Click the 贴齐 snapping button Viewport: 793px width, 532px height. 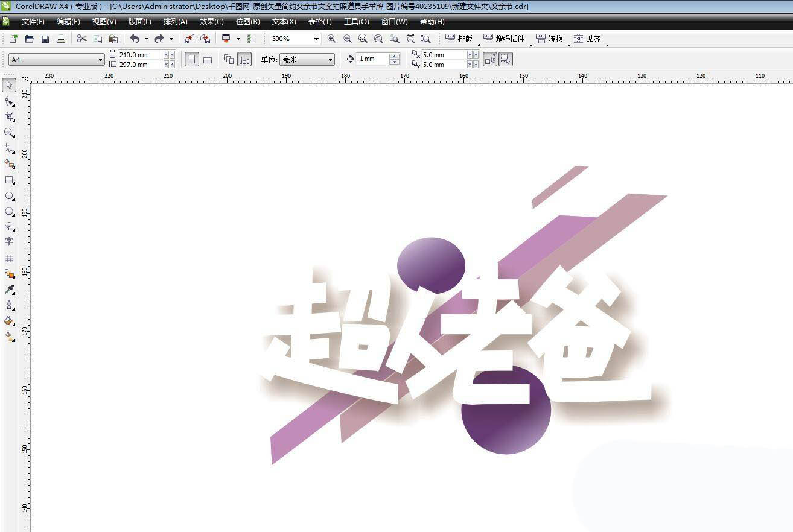pyautogui.click(x=590, y=38)
